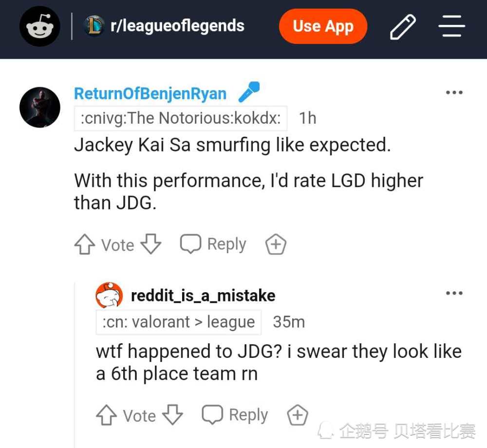Viewport: 487px width, 448px height.
Task: Open the Reddit home logo
Action: (39, 26)
